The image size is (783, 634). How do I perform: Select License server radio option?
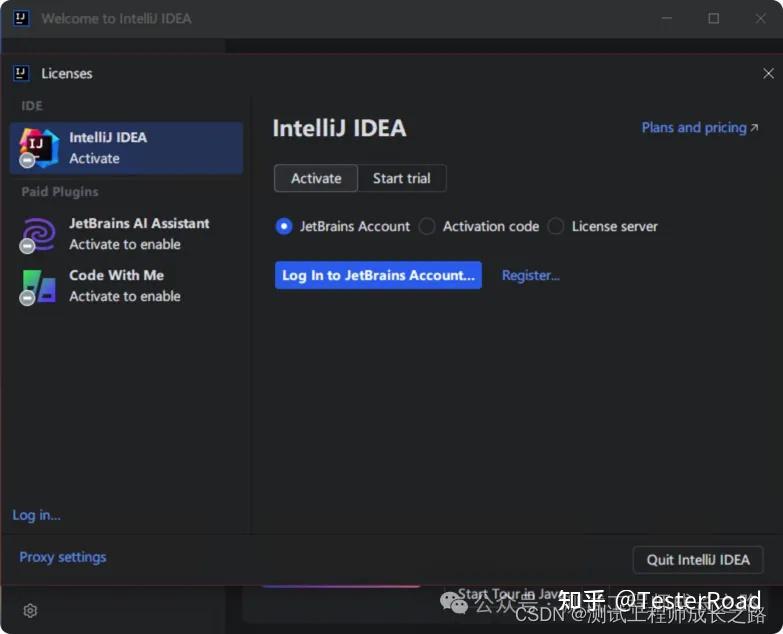click(555, 226)
